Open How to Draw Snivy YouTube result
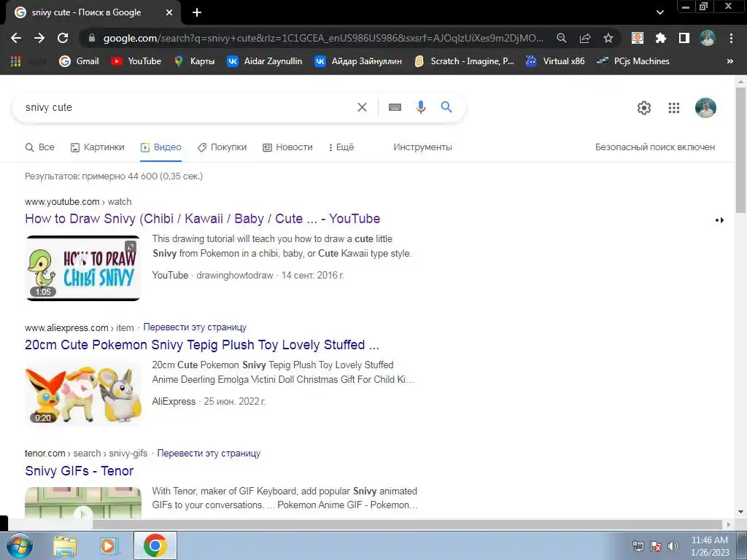The height and width of the screenshot is (560, 747). (203, 219)
